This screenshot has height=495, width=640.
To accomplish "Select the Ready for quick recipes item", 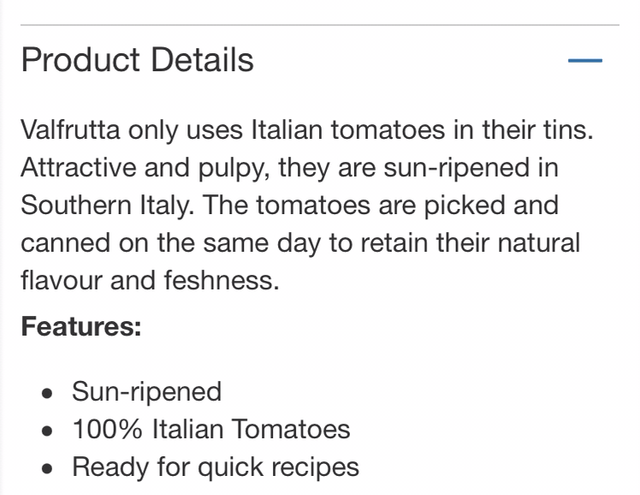I will point(214,467).
